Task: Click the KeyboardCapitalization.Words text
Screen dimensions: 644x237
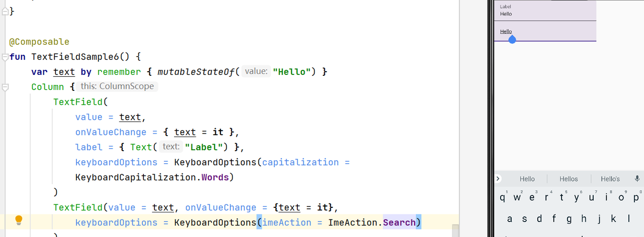Action: pos(152,177)
